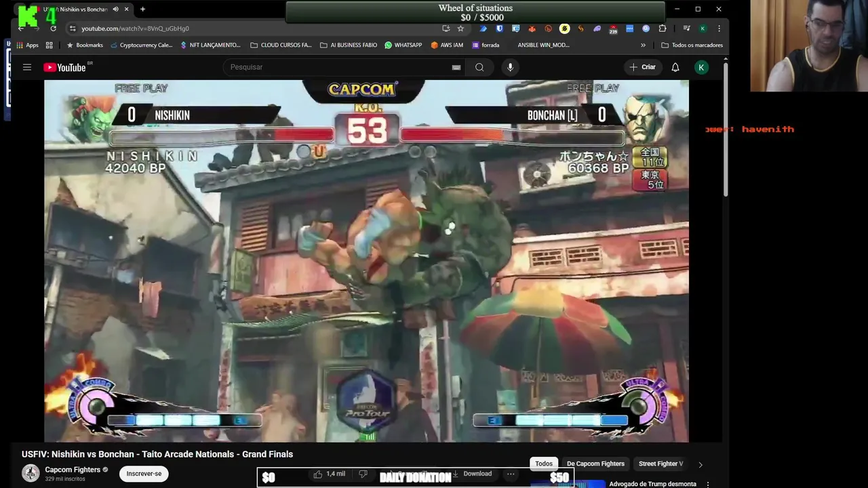Open Chrome three-dot menu
The image size is (868, 488).
[719, 28]
